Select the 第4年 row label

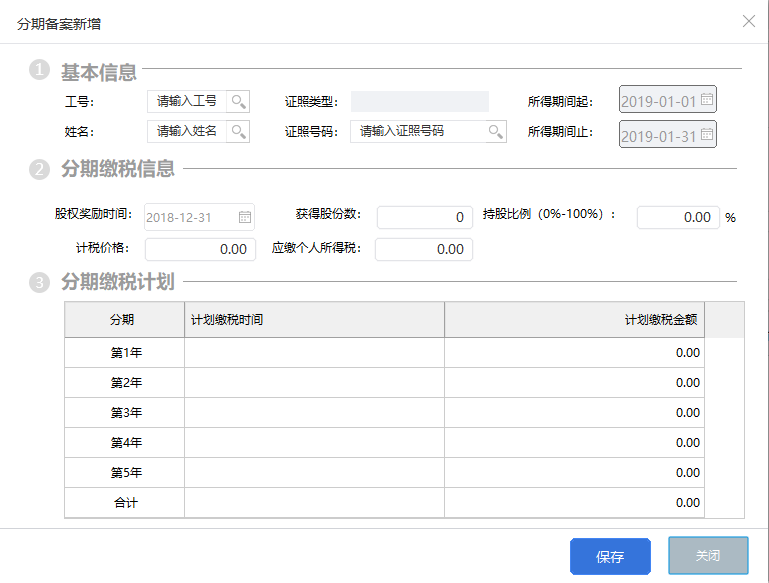point(126,442)
